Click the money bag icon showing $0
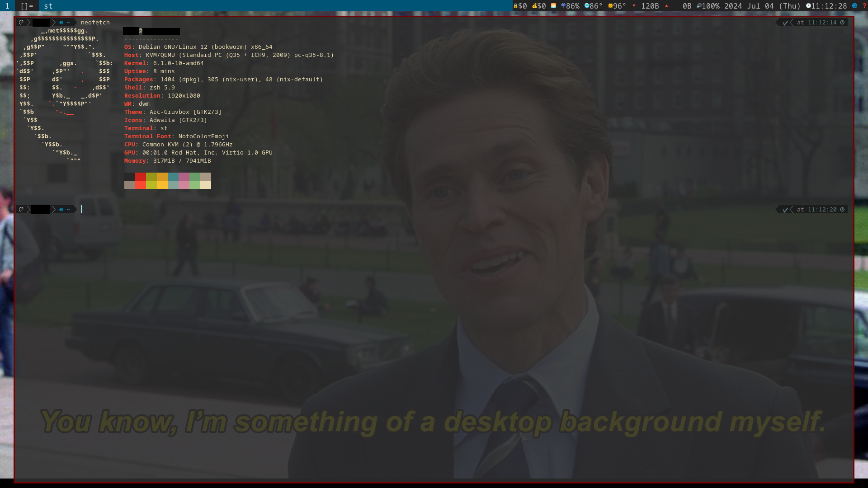Image resolution: width=868 pixels, height=488 pixels. coord(534,6)
